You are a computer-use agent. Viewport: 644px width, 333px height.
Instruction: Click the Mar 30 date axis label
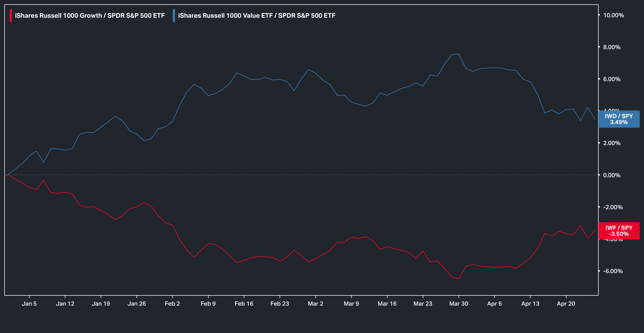[459, 303]
